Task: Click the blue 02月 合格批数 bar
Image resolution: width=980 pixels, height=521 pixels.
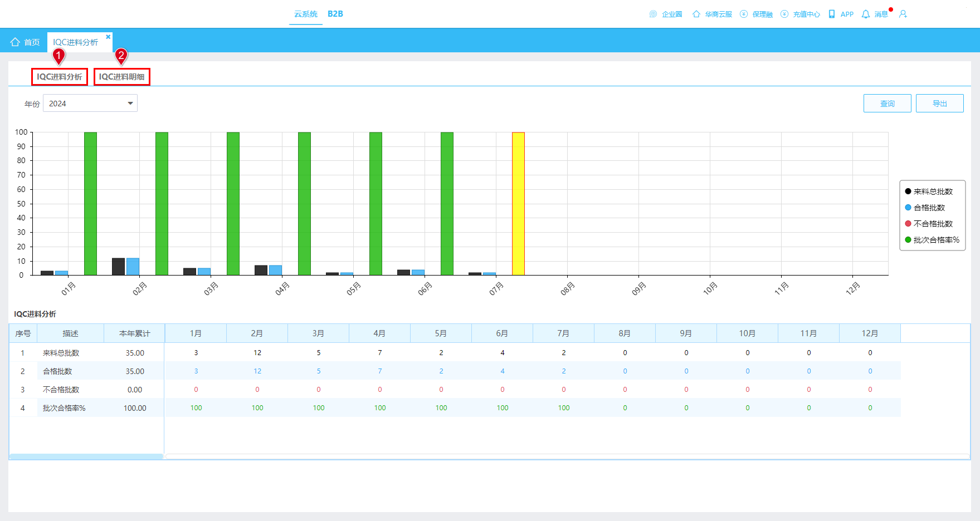Action: pyautogui.click(x=133, y=267)
